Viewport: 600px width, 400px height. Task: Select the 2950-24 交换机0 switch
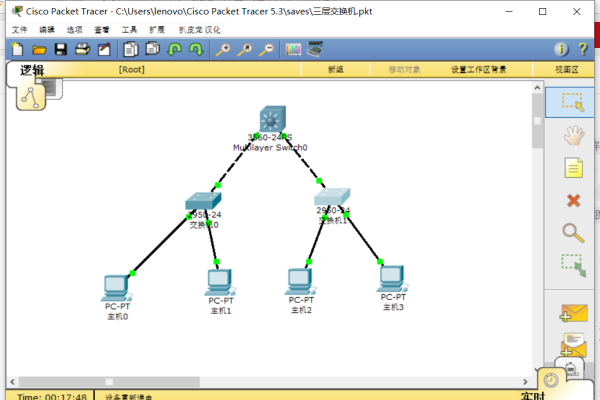coord(203,201)
